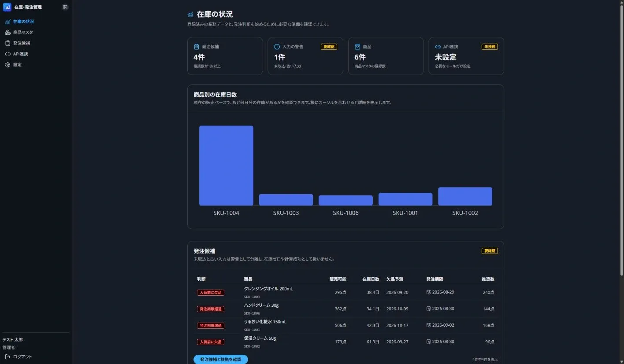Click the 240点 recommended quantity cell
The width and height of the screenshot is (624, 364).
pyautogui.click(x=488, y=292)
